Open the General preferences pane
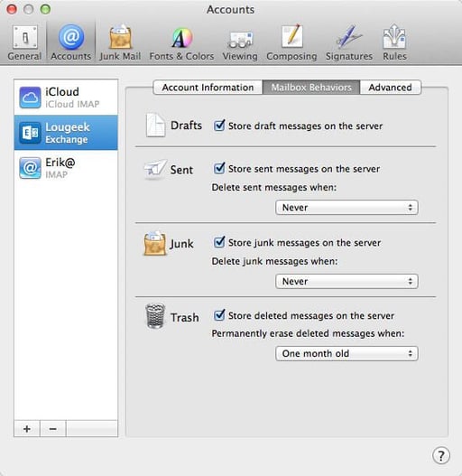The image size is (462, 476). [x=24, y=42]
